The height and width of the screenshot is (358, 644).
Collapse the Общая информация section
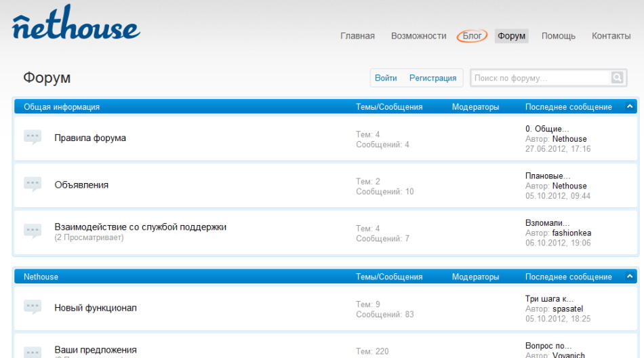(630, 106)
